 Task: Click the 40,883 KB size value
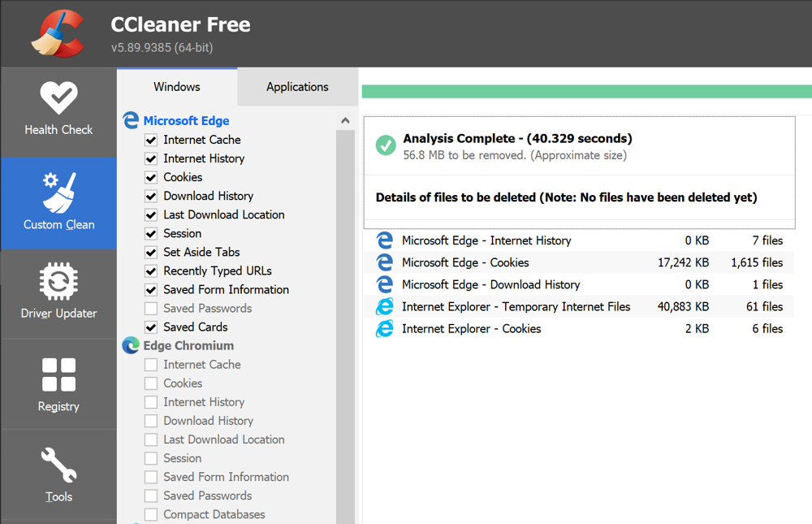tap(683, 307)
